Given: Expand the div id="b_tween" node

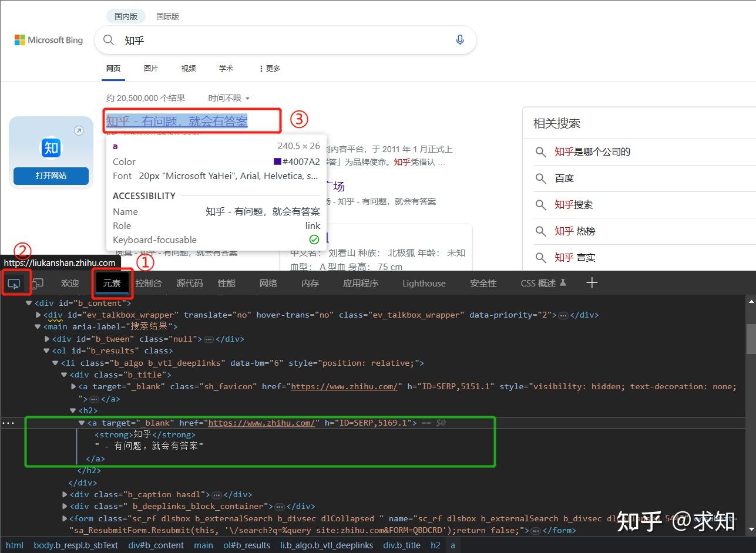Looking at the screenshot, I should [x=48, y=339].
